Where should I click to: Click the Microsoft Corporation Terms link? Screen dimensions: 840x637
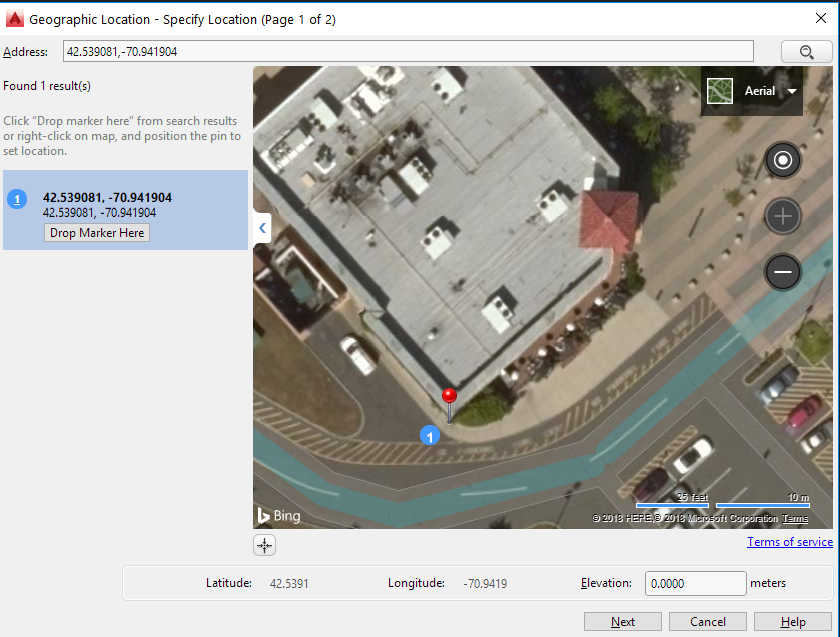point(795,518)
